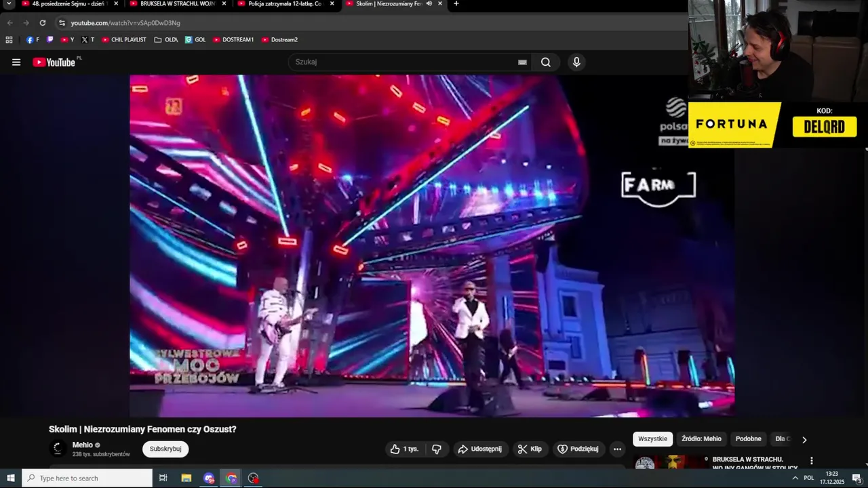Create a Klip with scissors button
The image size is (868, 488).
coord(530,449)
